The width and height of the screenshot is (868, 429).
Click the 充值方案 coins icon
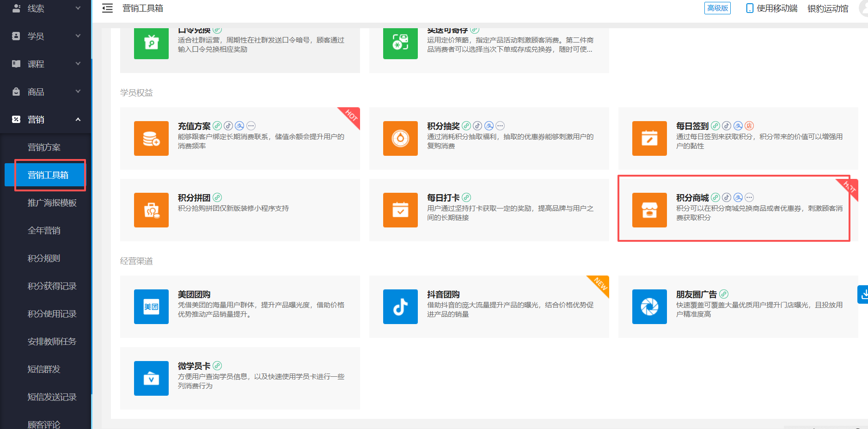[151, 138]
